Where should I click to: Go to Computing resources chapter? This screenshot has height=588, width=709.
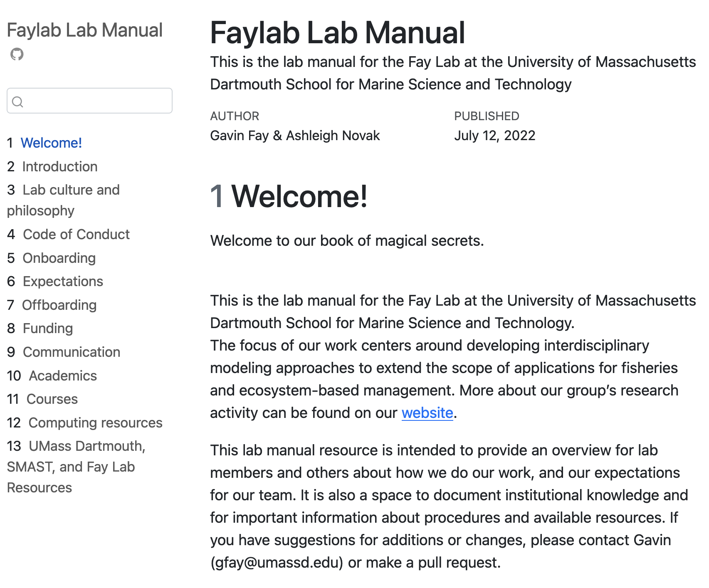(95, 423)
